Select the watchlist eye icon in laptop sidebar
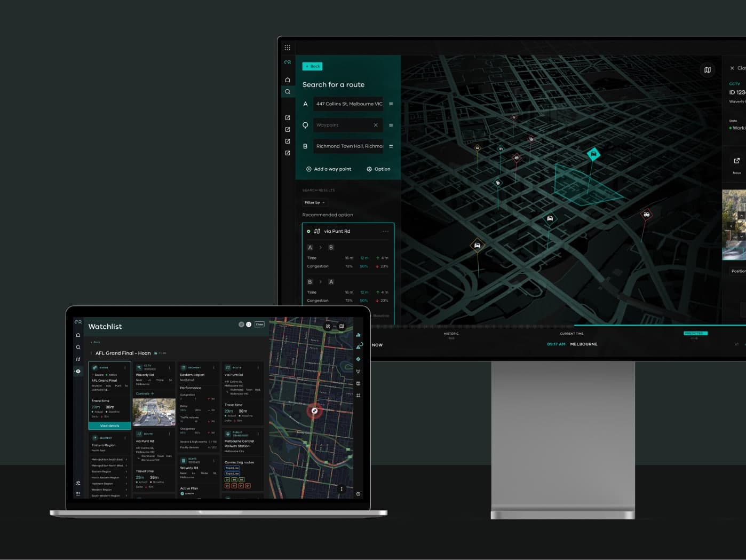746x560 pixels. 78,371
